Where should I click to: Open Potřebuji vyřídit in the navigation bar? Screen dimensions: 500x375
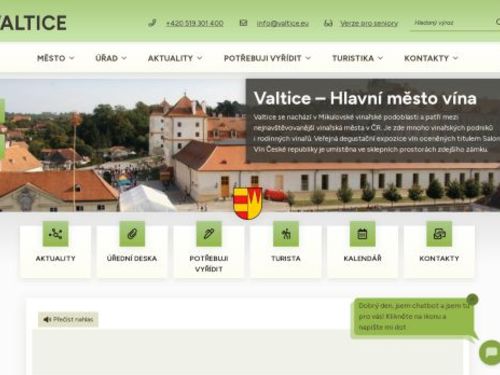tap(267, 58)
